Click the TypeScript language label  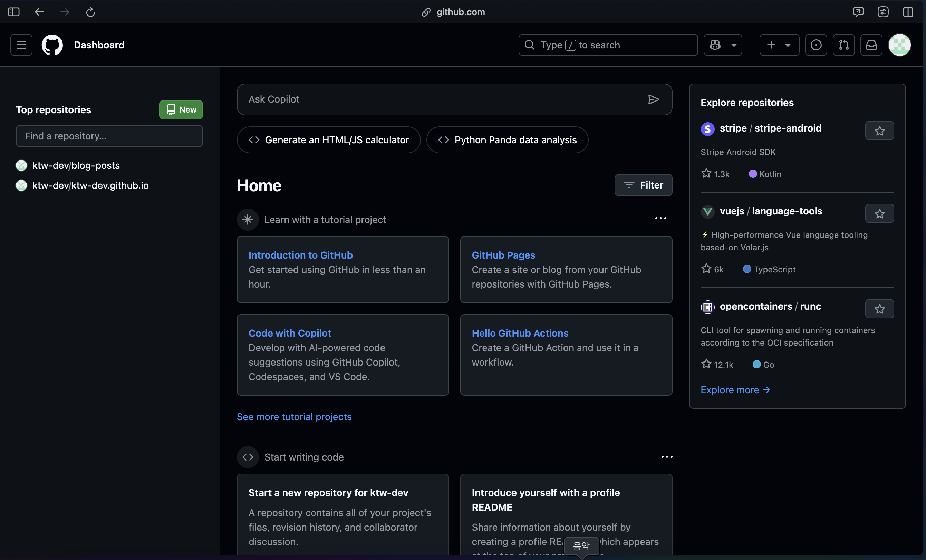769,270
